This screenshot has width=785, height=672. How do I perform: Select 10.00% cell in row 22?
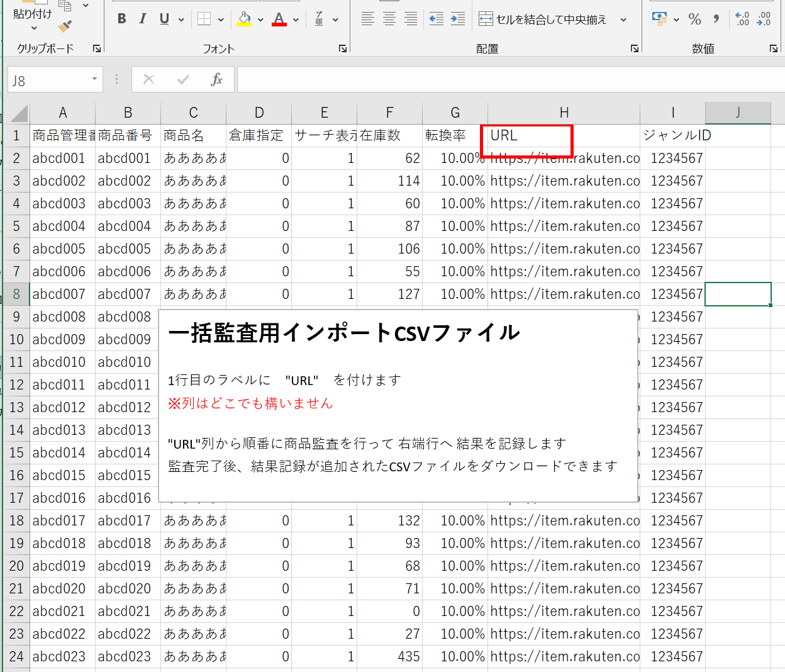[x=455, y=611]
